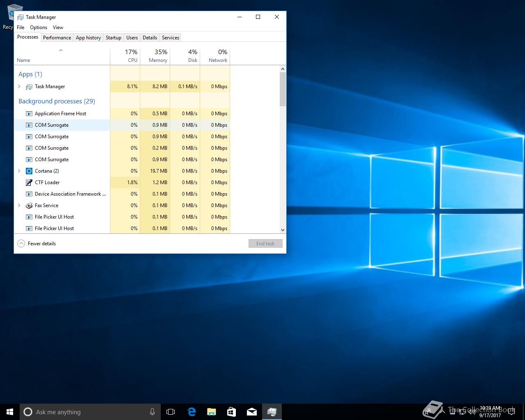Click the 8.1% Task Manager CPU cell

click(x=125, y=87)
